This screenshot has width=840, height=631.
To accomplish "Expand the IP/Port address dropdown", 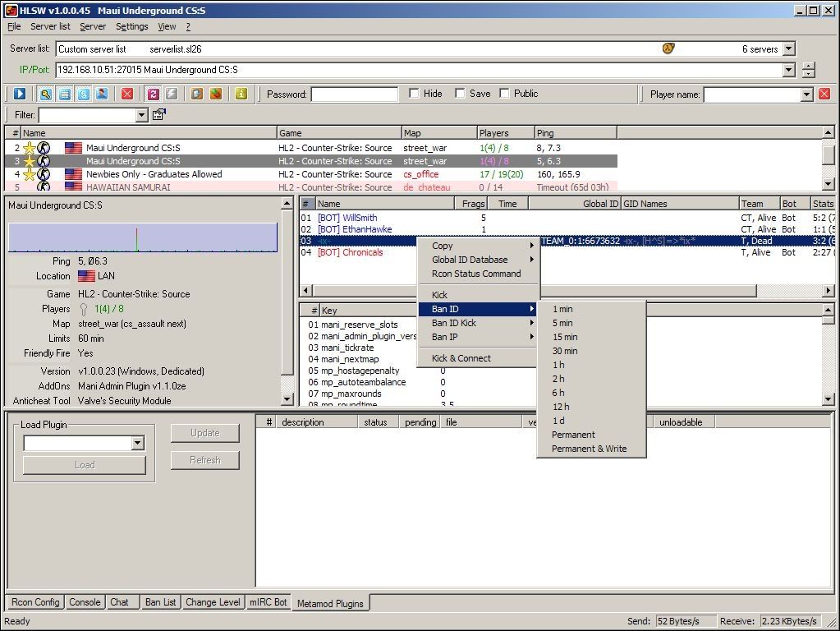I will coord(789,70).
